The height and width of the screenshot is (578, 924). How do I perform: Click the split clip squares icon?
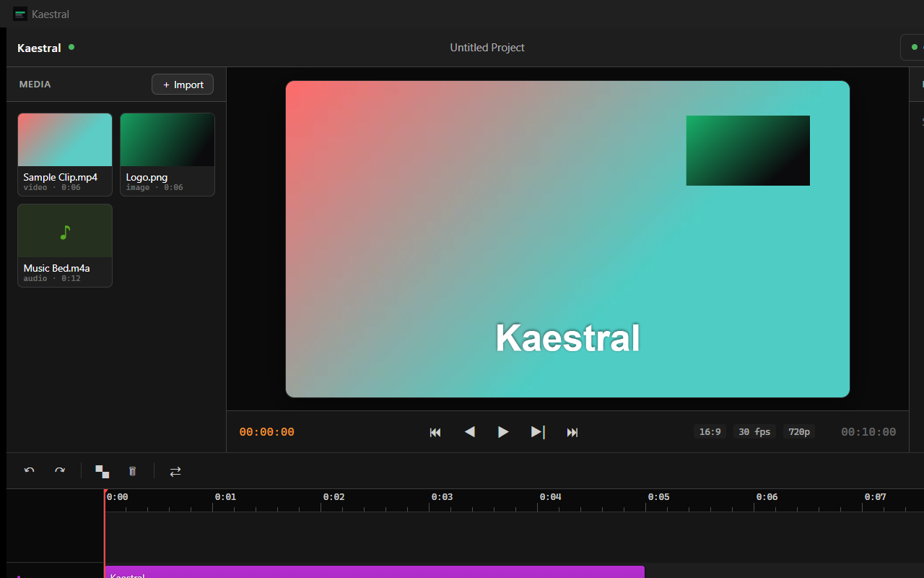click(x=103, y=471)
